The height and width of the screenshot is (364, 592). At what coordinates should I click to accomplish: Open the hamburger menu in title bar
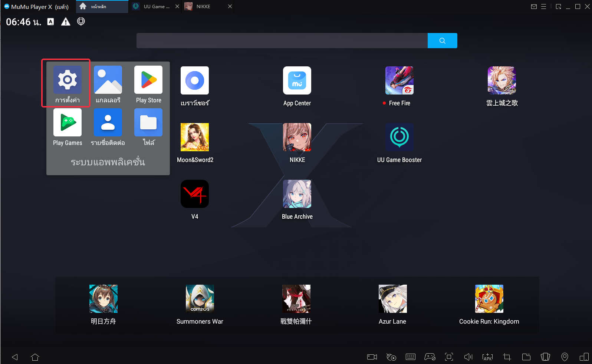pos(543,7)
